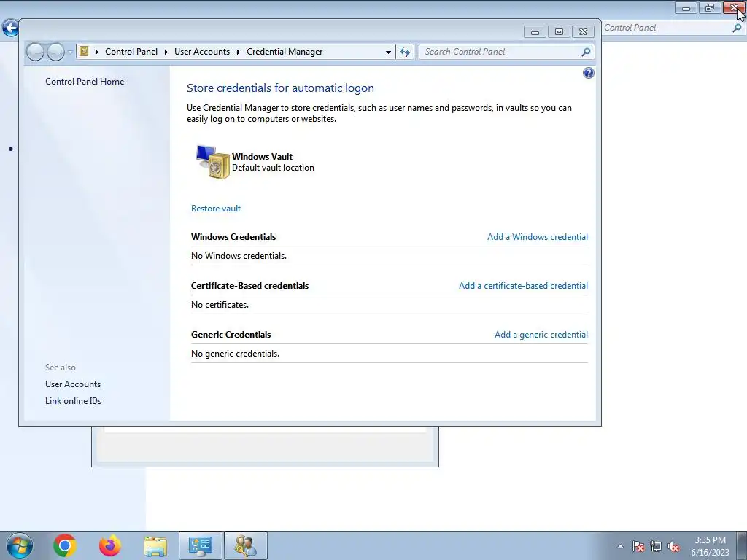Click the Generic Credentials heading
The height and width of the screenshot is (560, 747).
pyautogui.click(x=231, y=334)
